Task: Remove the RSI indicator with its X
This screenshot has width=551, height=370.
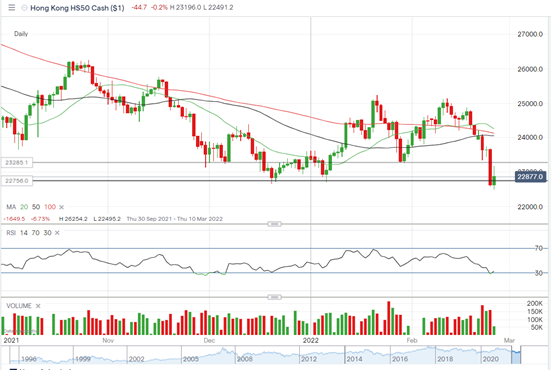Action: coord(57,233)
